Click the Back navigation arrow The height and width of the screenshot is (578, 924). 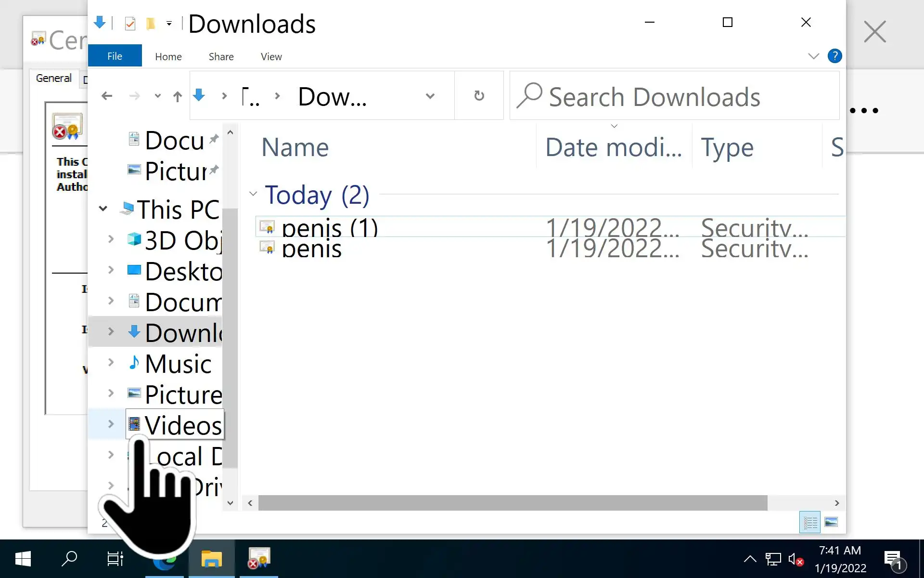tap(107, 96)
